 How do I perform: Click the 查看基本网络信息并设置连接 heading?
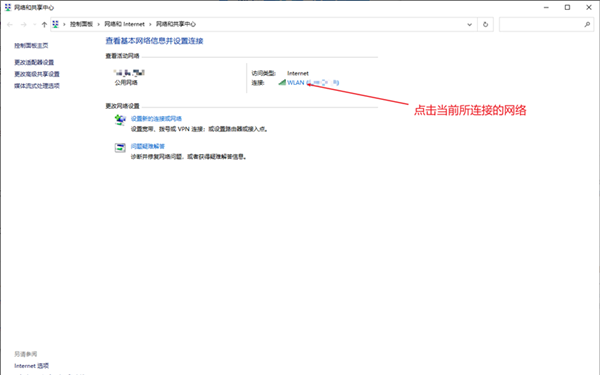click(154, 41)
